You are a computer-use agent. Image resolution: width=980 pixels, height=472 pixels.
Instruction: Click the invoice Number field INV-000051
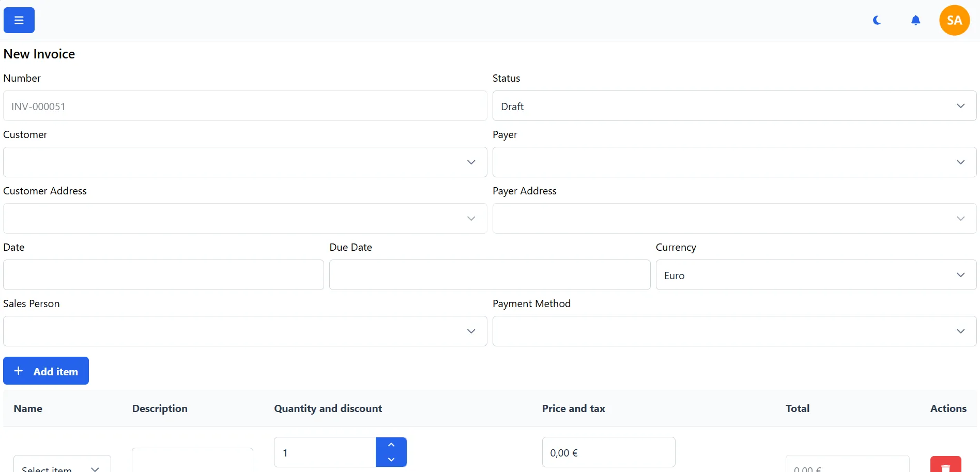(x=243, y=106)
